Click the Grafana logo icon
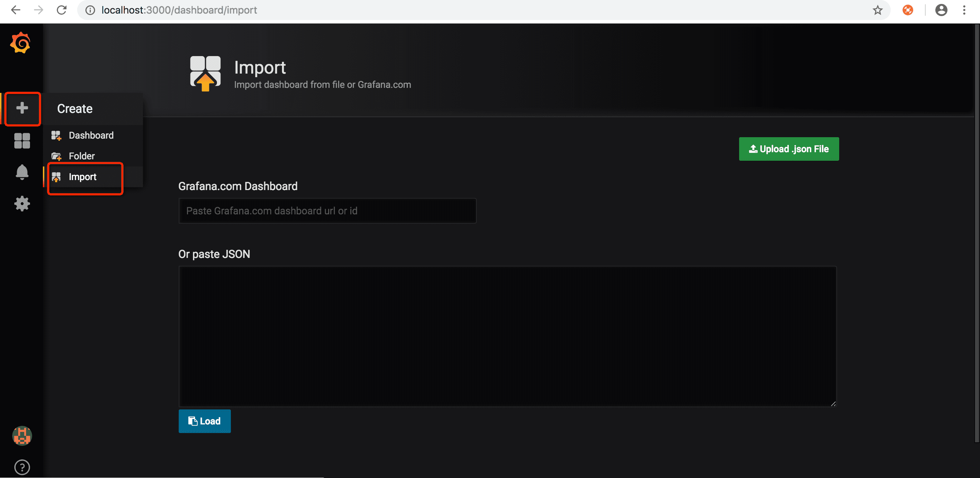 coord(21,43)
